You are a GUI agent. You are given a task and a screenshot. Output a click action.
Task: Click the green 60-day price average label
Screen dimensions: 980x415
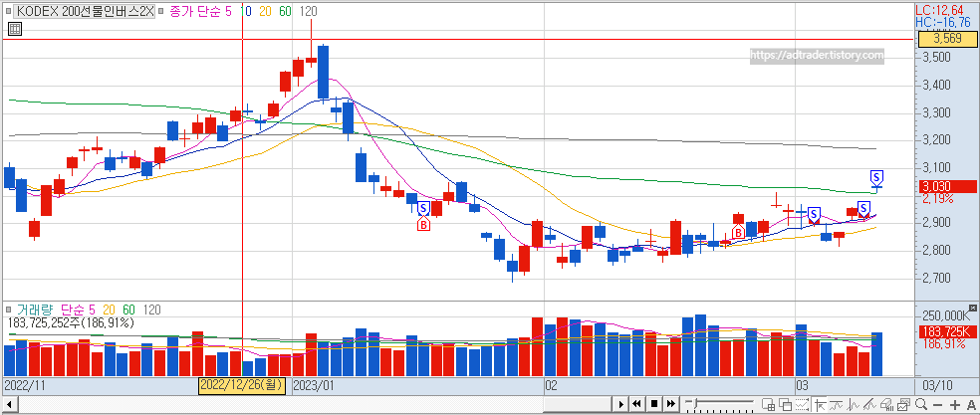[x=285, y=11]
